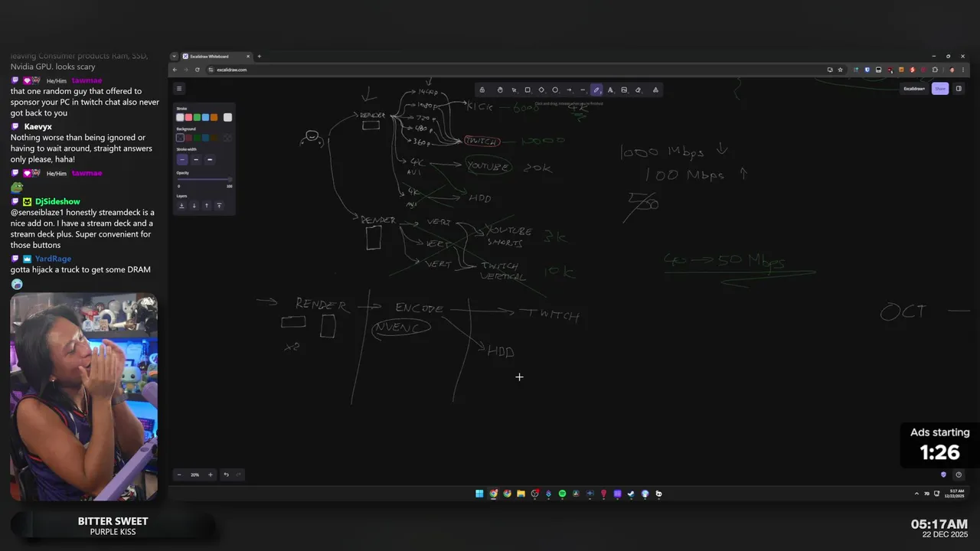This screenshot has width=980, height=551.
Task: Select the Diamond shape tool
Action: click(541, 90)
